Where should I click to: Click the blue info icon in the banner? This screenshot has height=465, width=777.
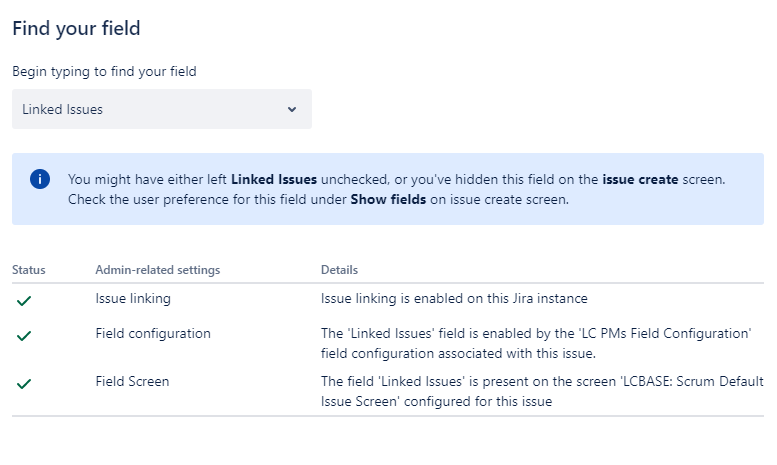(x=40, y=179)
